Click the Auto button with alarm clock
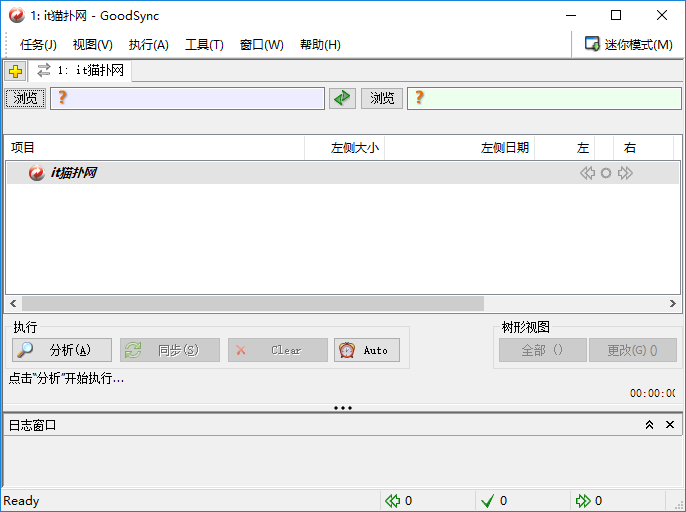 click(367, 350)
